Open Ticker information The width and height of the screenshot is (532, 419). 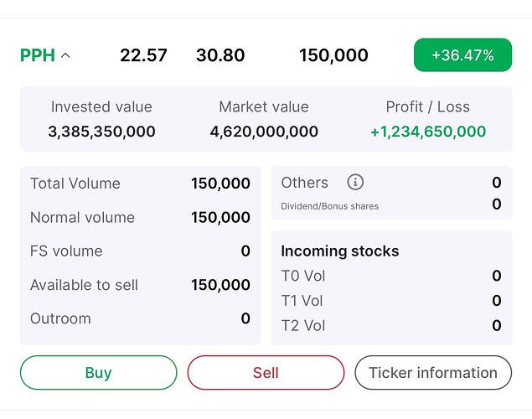433,373
